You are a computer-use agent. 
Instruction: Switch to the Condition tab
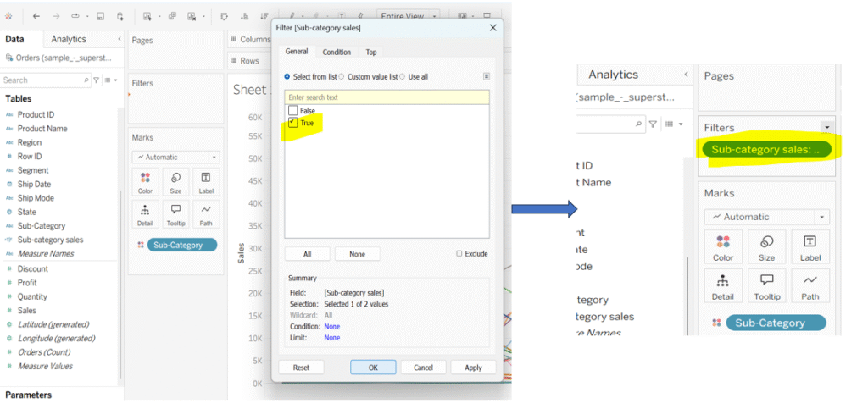337,52
